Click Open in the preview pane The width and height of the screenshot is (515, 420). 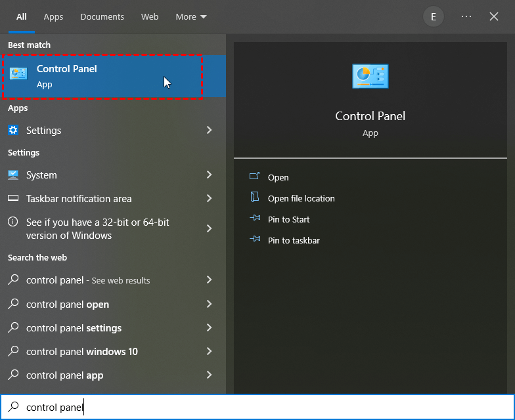(x=278, y=177)
